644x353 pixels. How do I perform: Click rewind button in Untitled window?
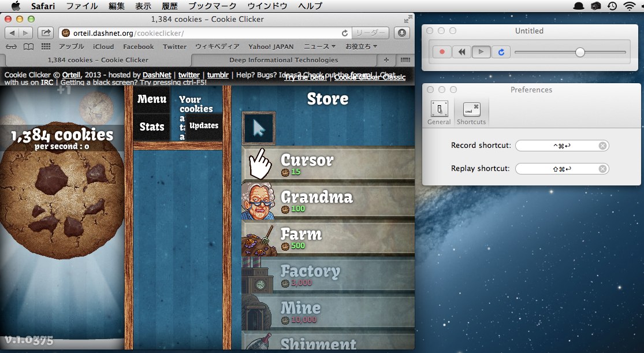(x=461, y=52)
